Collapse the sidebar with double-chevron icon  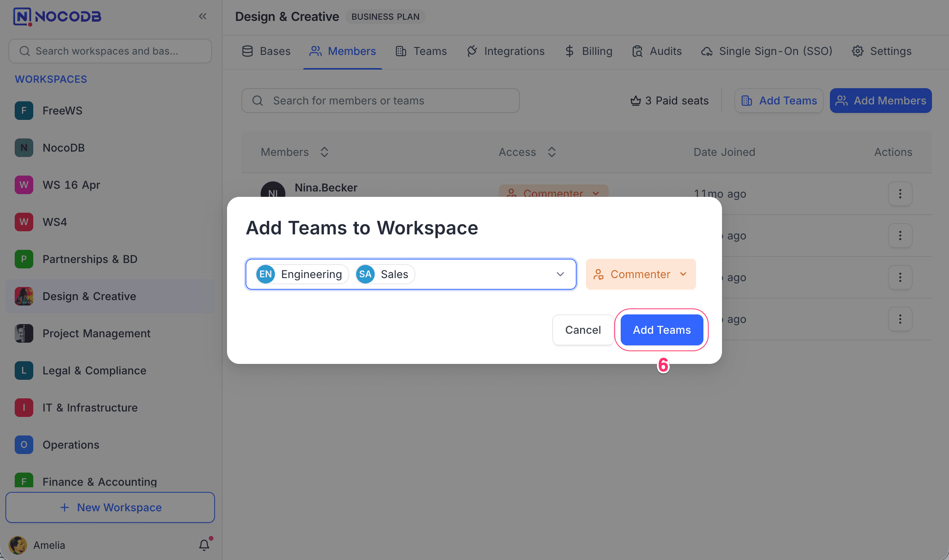point(203,16)
